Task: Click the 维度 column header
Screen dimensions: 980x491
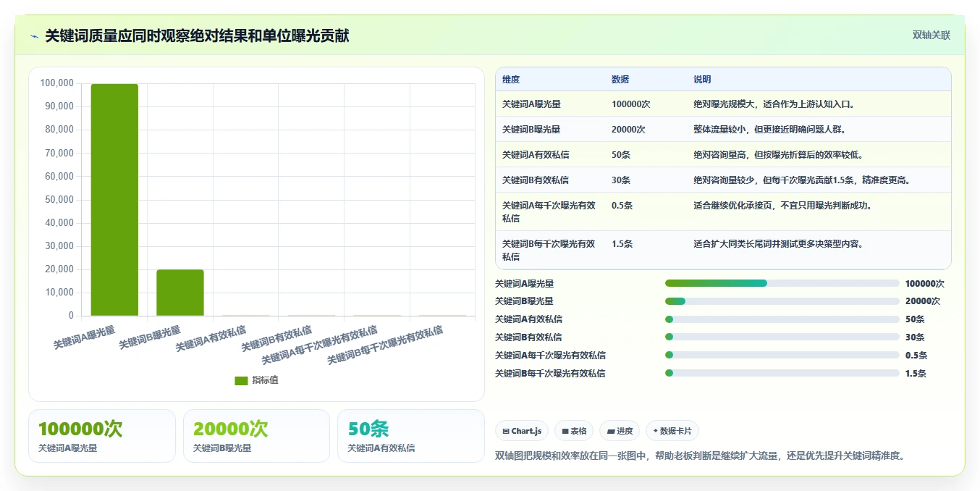Action: (x=511, y=80)
